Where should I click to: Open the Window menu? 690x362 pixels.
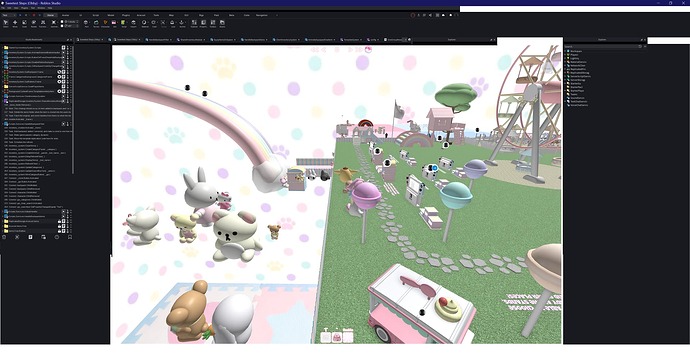click(x=41, y=8)
